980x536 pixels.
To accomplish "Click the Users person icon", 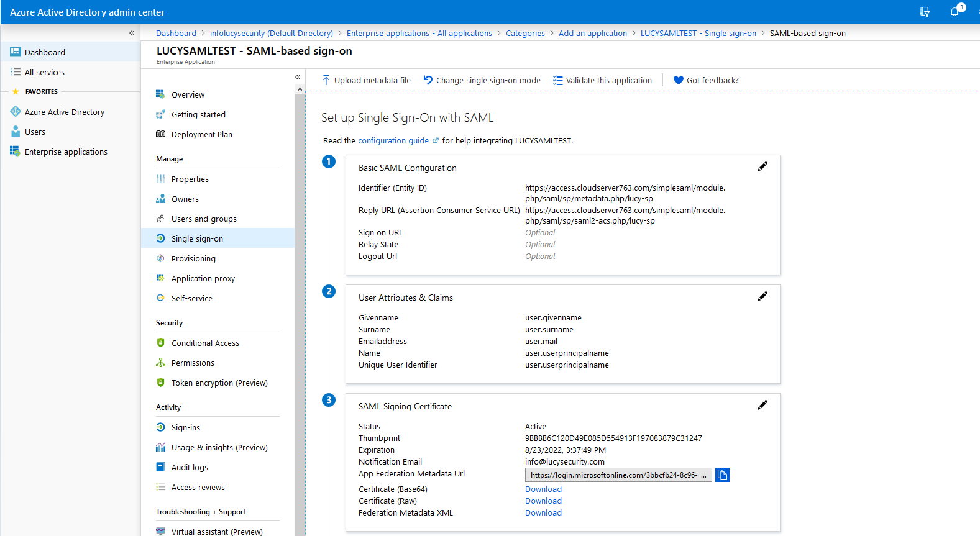I will tap(15, 131).
